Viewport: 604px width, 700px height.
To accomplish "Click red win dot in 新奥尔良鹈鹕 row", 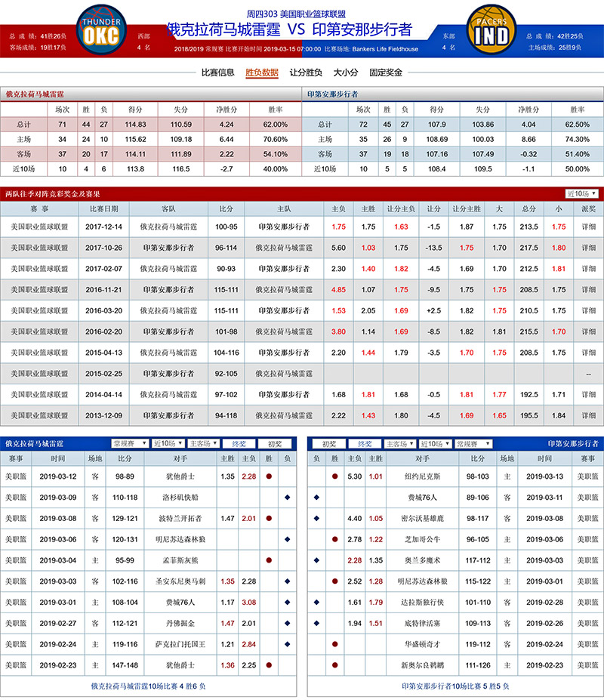I will coord(334,665).
